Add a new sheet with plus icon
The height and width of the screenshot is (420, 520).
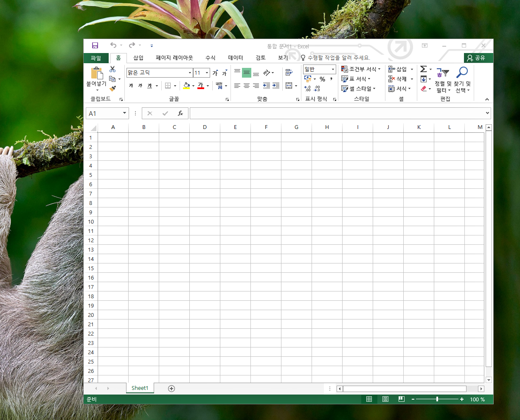point(171,389)
